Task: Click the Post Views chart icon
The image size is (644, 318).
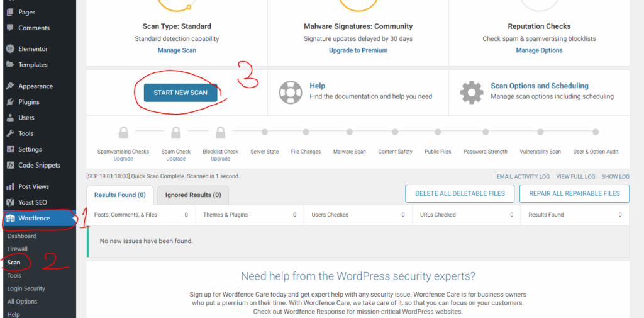Action: point(11,186)
